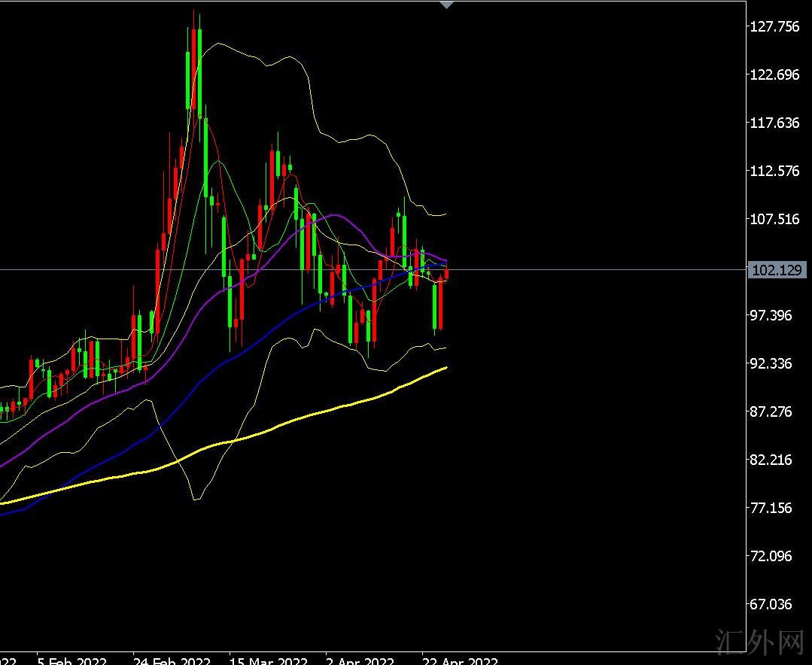Viewport: 812px width, 665px height.
Task: Click the 5 Feb 2022 date label
Action: pyautogui.click(x=72, y=661)
